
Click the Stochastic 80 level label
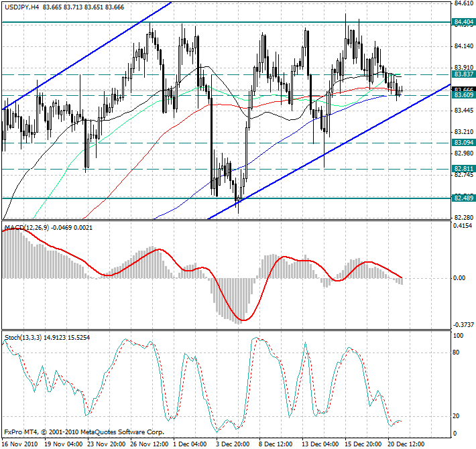[456, 352]
